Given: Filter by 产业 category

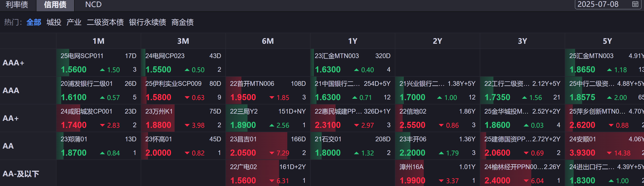Looking at the screenshot, I should (x=74, y=22).
